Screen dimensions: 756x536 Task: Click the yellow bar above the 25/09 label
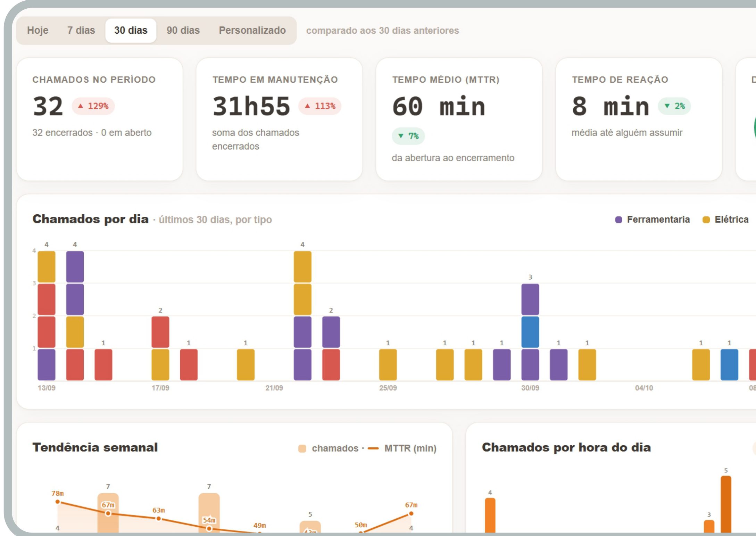pos(388,365)
